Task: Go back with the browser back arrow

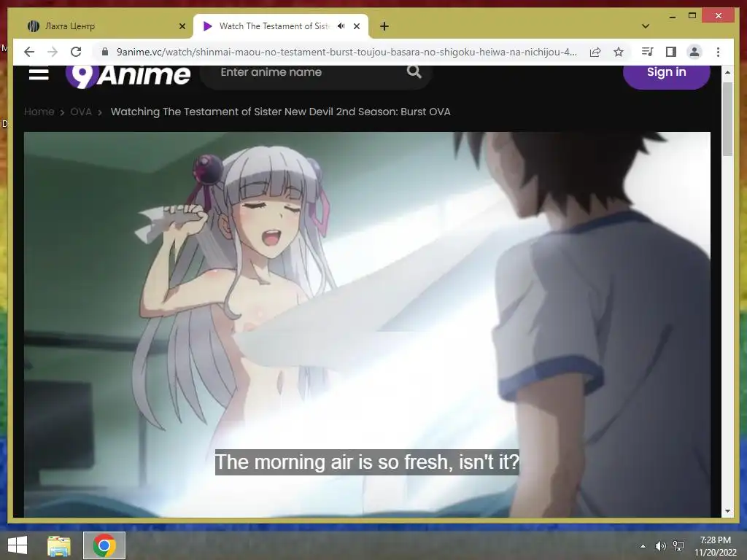Action: pos(29,52)
